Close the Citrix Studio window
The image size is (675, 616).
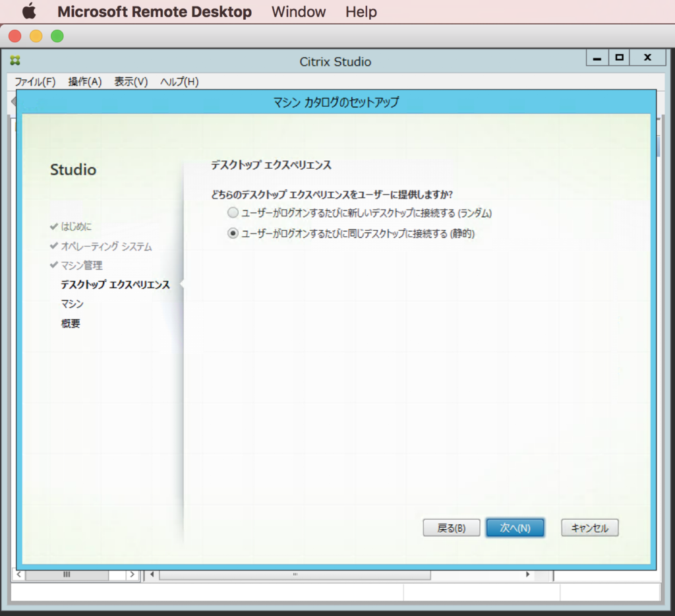(647, 58)
